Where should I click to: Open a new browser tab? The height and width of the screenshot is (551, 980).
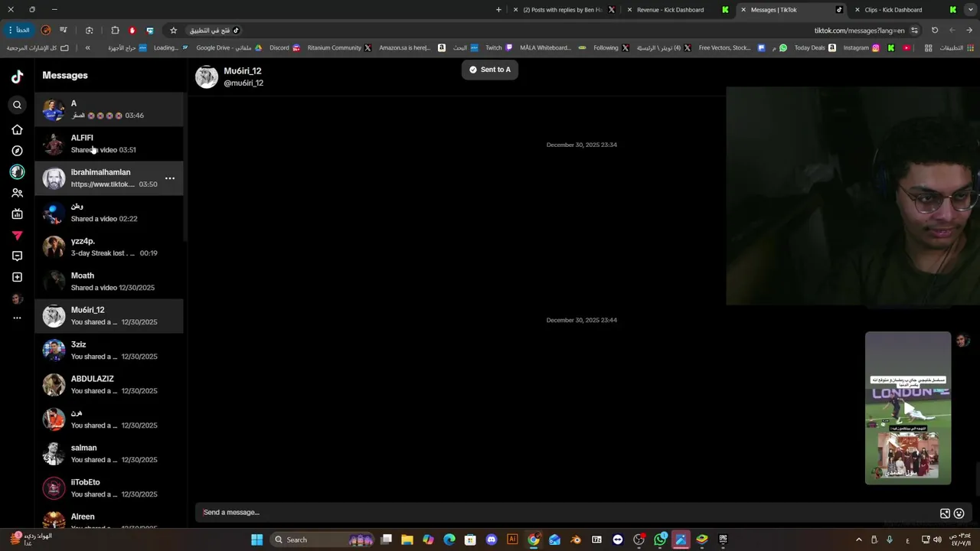(x=498, y=10)
